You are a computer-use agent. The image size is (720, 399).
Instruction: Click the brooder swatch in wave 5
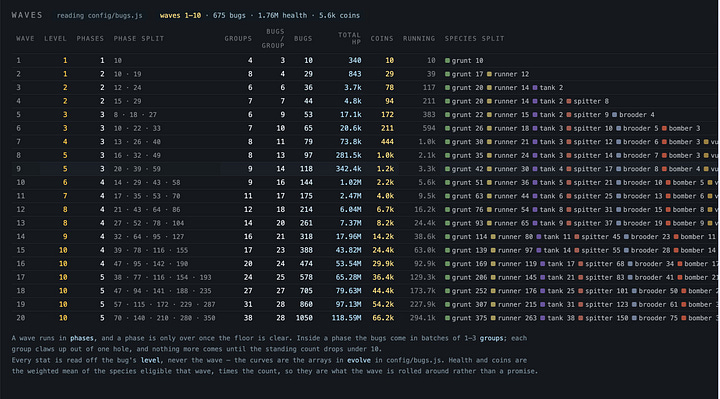point(614,115)
